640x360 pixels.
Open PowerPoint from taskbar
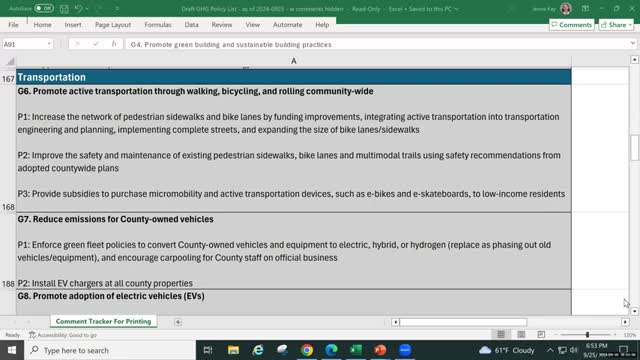click(x=380, y=350)
